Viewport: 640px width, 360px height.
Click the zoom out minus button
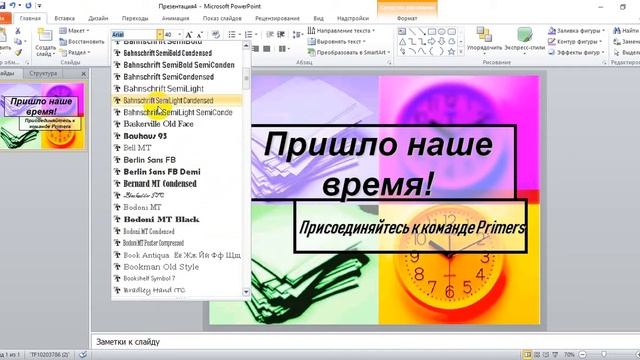coord(582,354)
